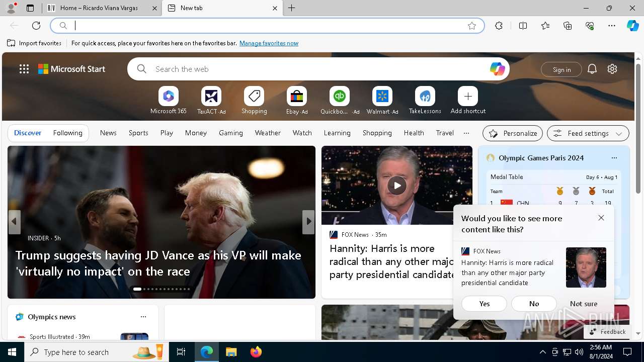Viewport: 644px width, 362px height.
Task: Focus the Edge address bar
Action: tap(267, 26)
